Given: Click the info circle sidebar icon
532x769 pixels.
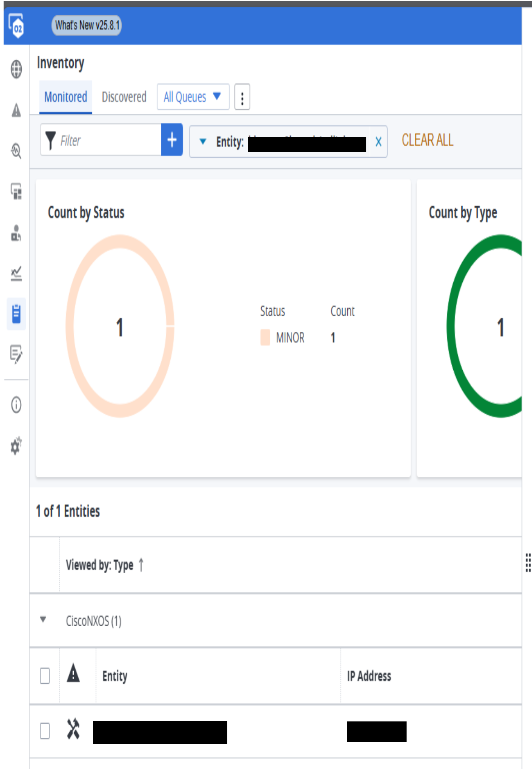Looking at the screenshot, I should click(16, 405).
